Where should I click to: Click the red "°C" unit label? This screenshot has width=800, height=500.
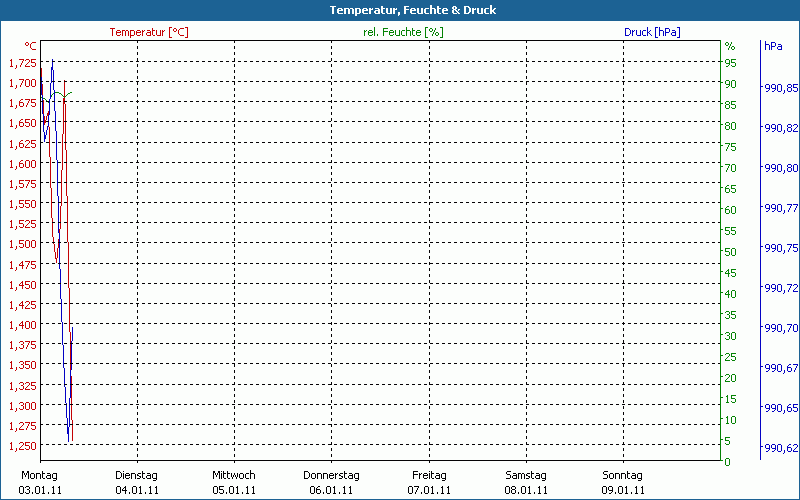(x=31, y=46)
